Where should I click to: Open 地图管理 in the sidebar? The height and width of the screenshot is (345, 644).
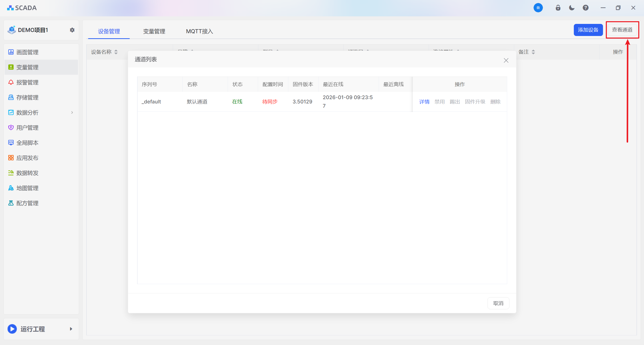pyautogui.click(x=27, y=188)
